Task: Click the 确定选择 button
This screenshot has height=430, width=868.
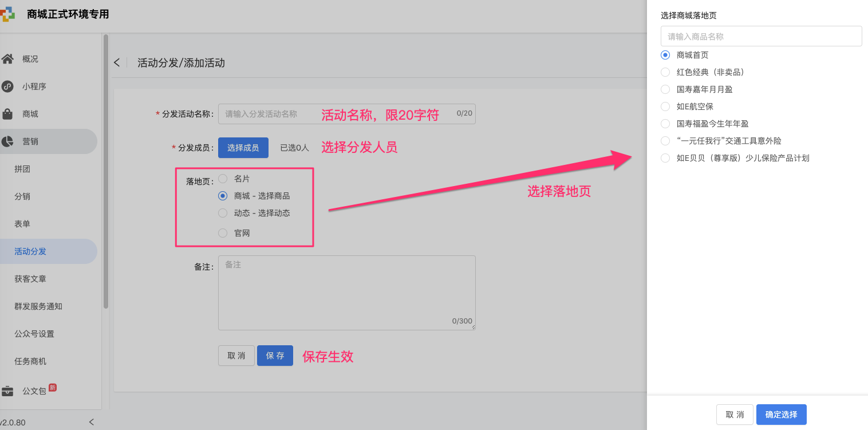Action: [x=781, y=415]
